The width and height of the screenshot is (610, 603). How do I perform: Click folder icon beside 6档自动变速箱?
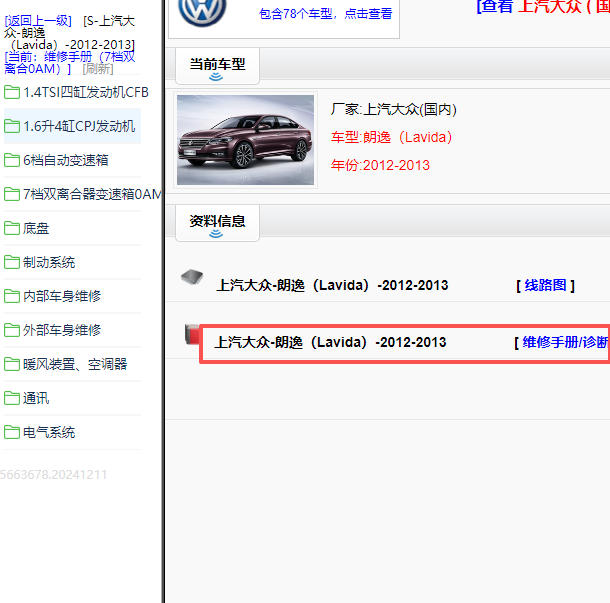coord(12,160)
